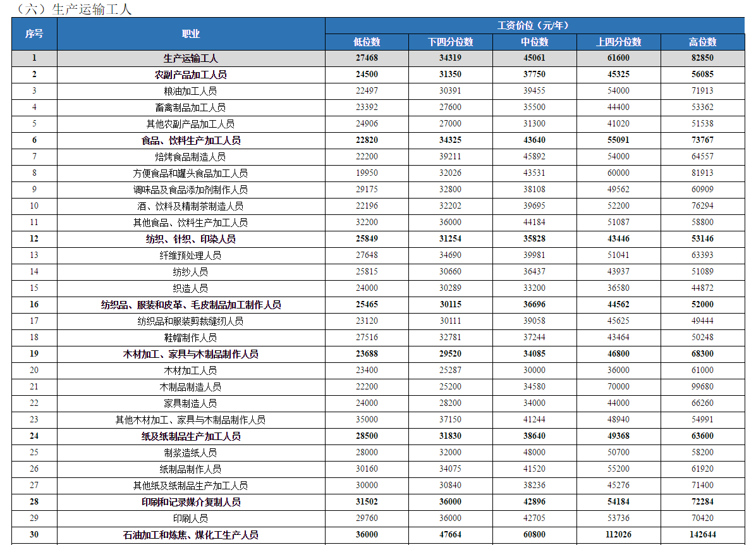The width and height of the screenshot is (756, 545).
Task: Click value 99680 for 木制品制造人员
Action: 702,386
